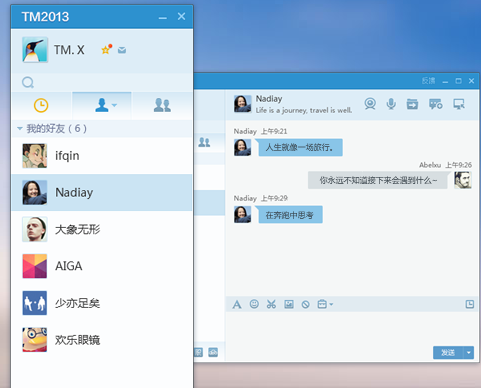Viewport: 481px width, 390px height.
Task: Open the mail envelope icon
Action: tap(122, 50)
